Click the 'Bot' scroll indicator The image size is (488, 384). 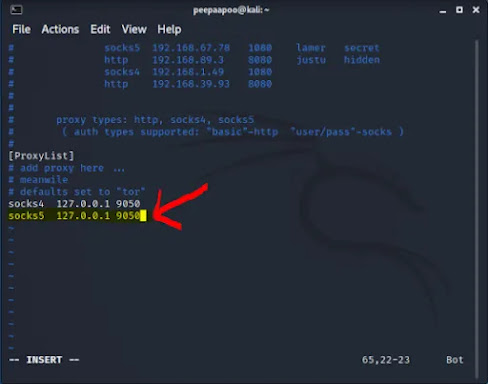tap(455, 360)
